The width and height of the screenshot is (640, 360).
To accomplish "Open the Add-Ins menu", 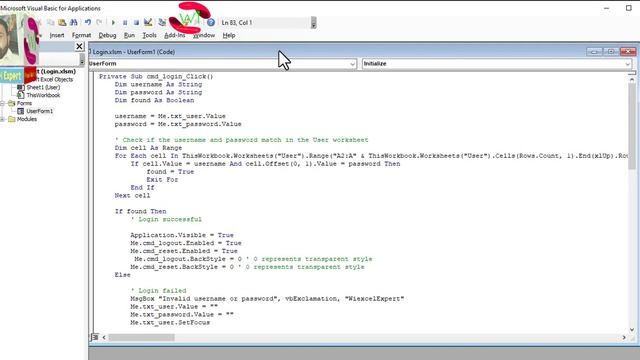I will pos(174,36).
